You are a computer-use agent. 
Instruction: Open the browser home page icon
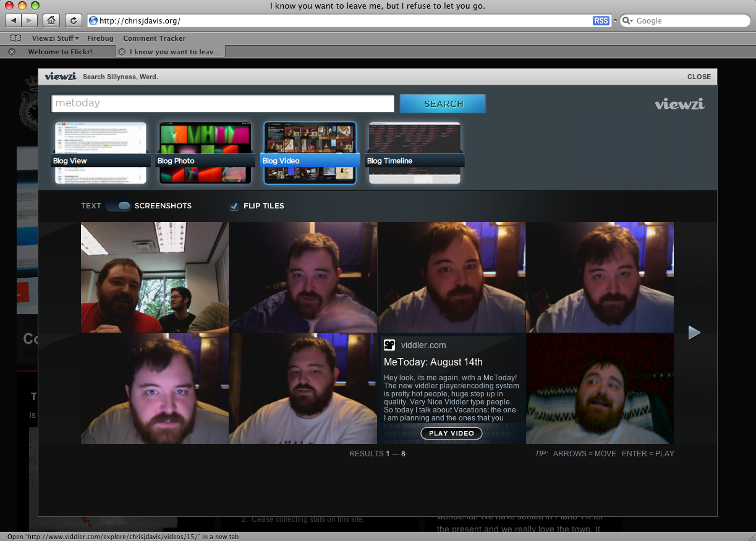click(52, 20)
